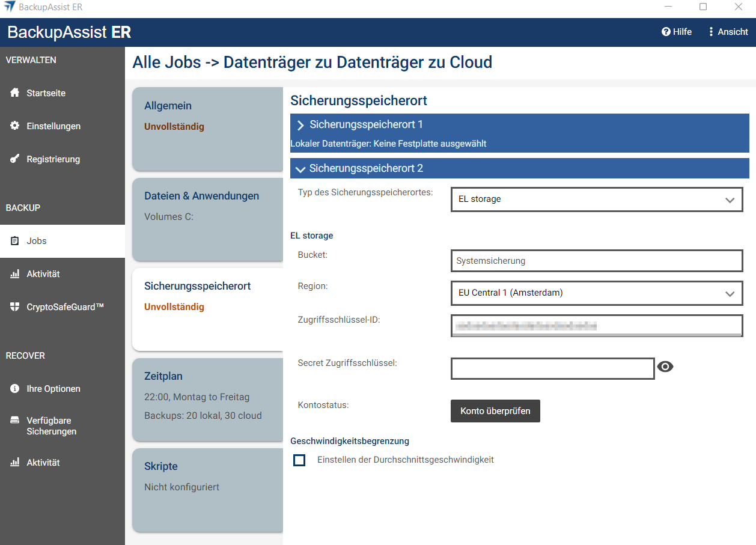Open the Region dropdown showing EU Central 1
This screenshot has height=545, width=756.
click(596, 293)
